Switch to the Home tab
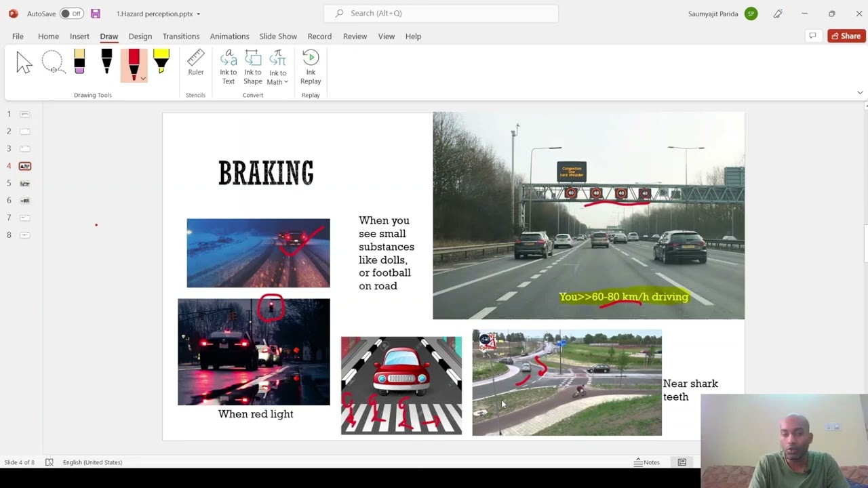The image size is (868, 488). [x=48, y=37]
